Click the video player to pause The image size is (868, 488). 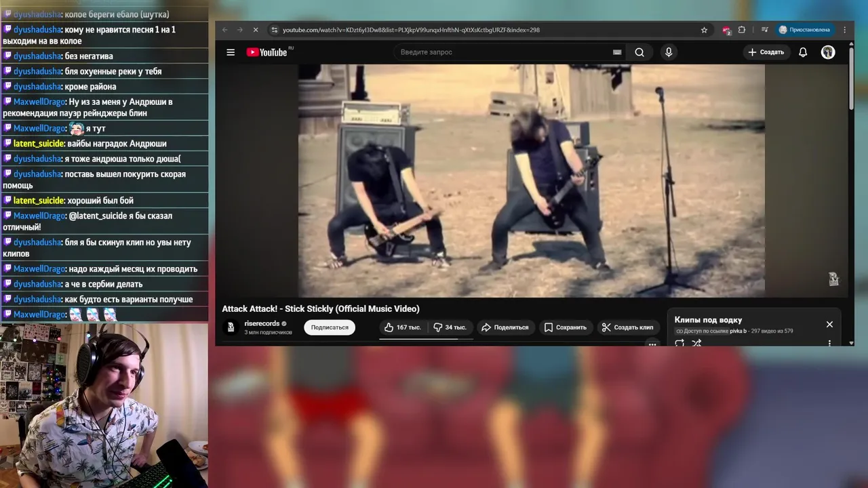pos(532,180)
